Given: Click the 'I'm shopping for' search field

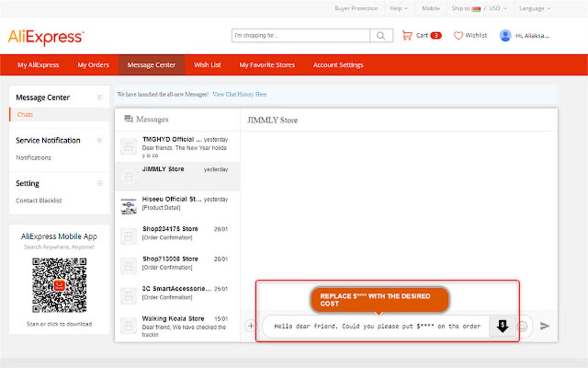Looking at the screenshot, I should tap(301, 36).
